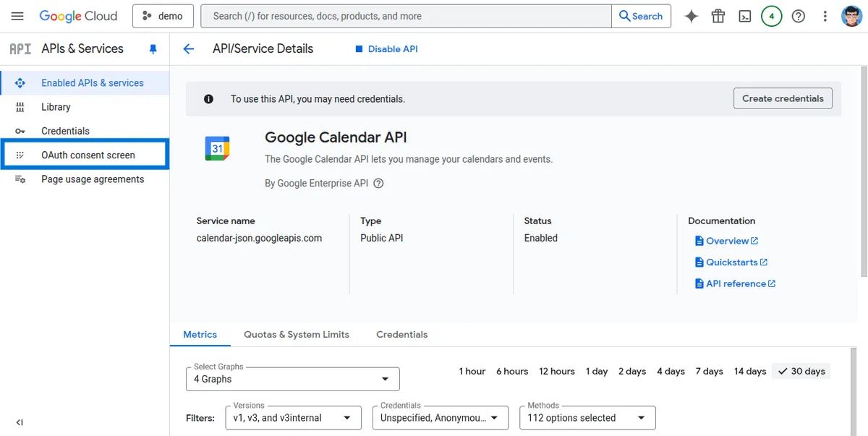Select the 14 days time range
Viewport: 868px width, 436px height.
point(749,371)
